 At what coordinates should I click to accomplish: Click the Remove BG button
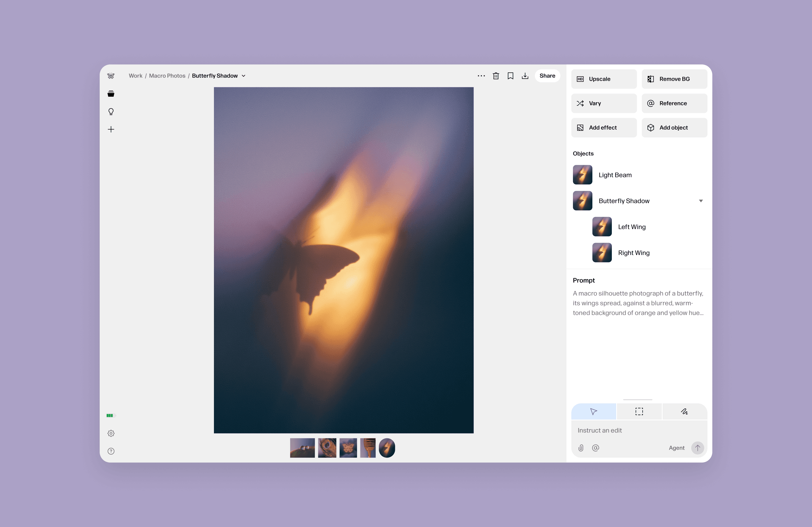pos(674,79)
